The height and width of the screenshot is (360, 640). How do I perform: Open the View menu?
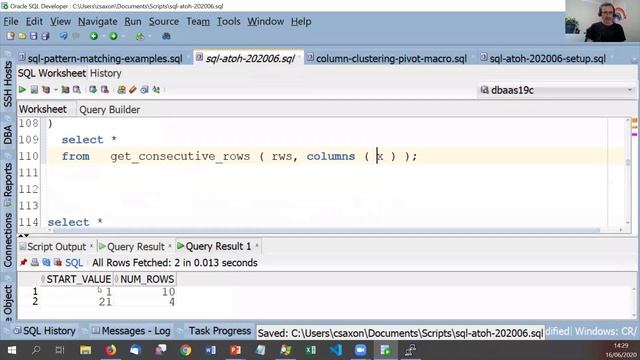point(60,21)
